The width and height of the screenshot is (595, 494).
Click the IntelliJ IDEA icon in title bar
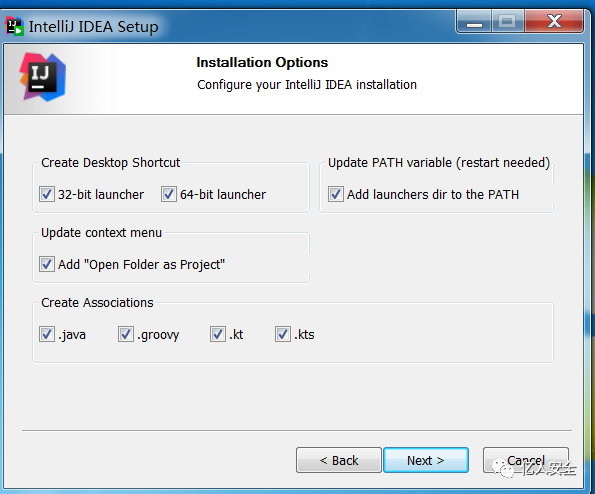coord(14,26)
